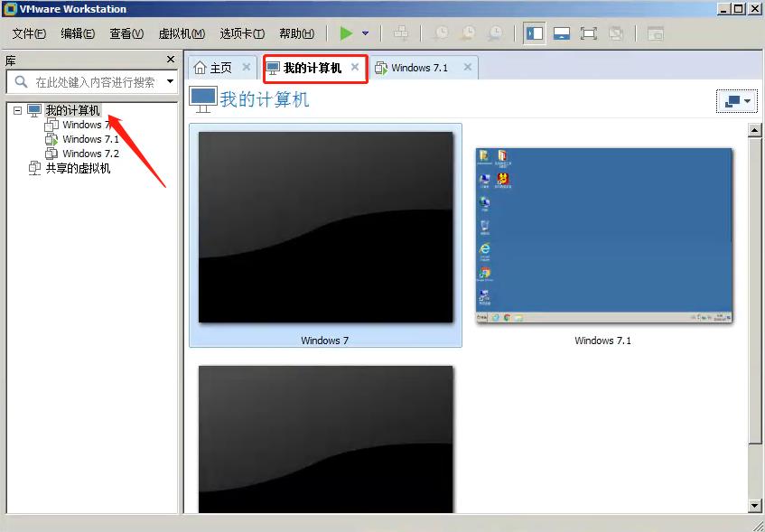
Task: Click the scrollbar down arrow in thumbnails pane
Action: click(x=754, y=506)
